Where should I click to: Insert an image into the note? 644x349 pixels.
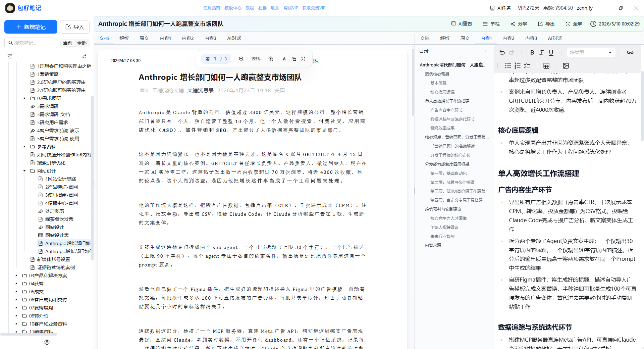coord(566,66)
